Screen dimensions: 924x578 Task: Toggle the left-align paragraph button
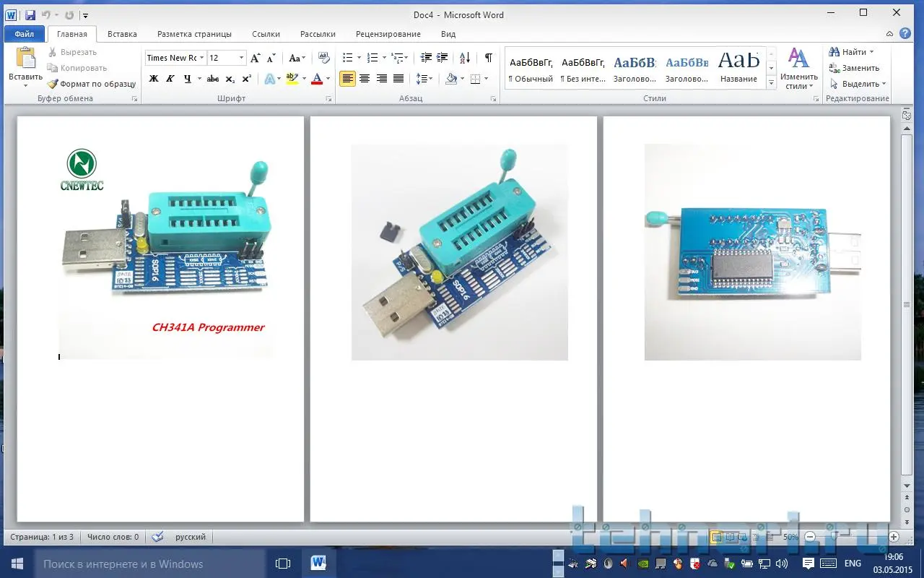348,79
